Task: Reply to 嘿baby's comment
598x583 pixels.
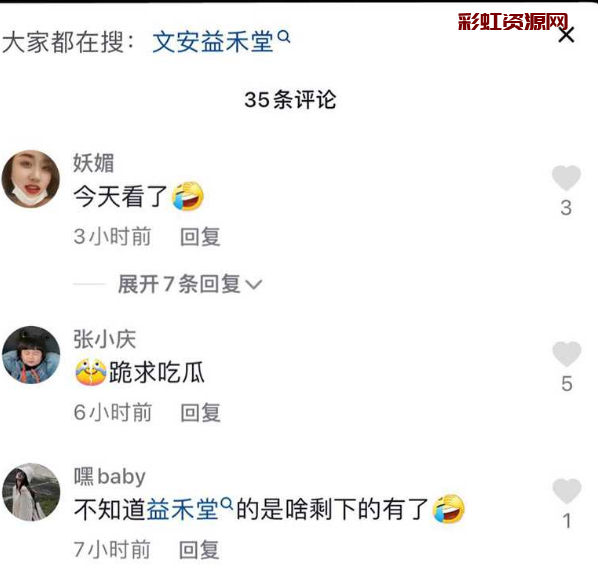Action: tap(199, 550)
